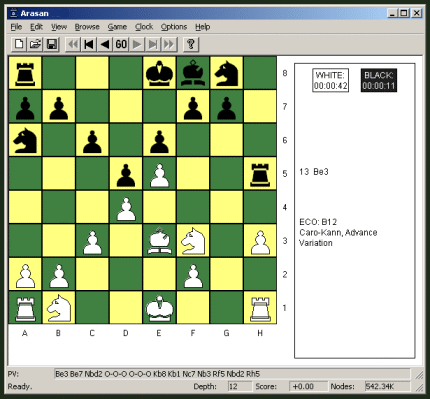The image size is (430, 399).
Task: Click the PV line field
Action: (x=232, y=374)
